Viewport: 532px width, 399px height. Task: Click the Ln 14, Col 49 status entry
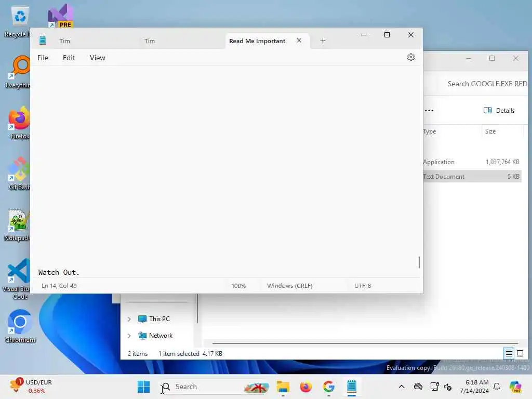click(x=59, y=286)
